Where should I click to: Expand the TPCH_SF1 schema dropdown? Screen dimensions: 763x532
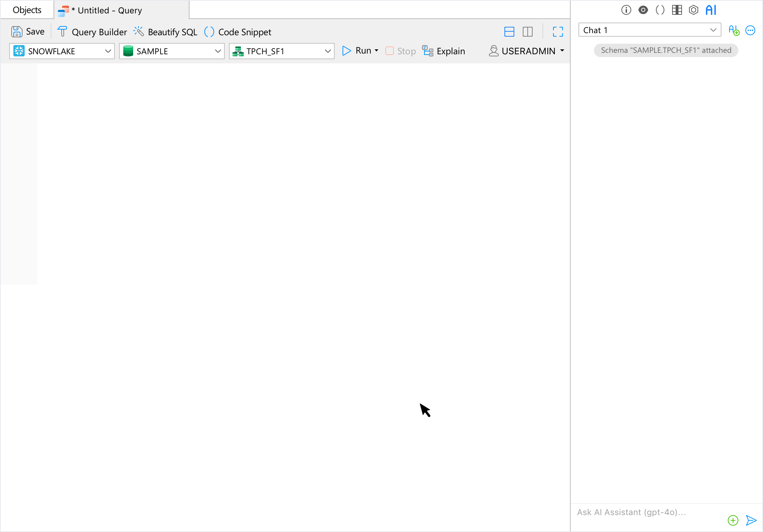click(282, 51)
